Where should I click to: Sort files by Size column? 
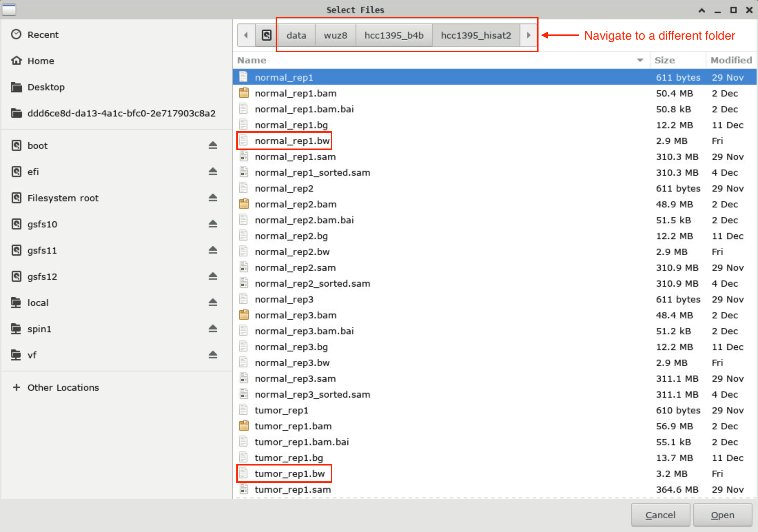tap(664, 60)
